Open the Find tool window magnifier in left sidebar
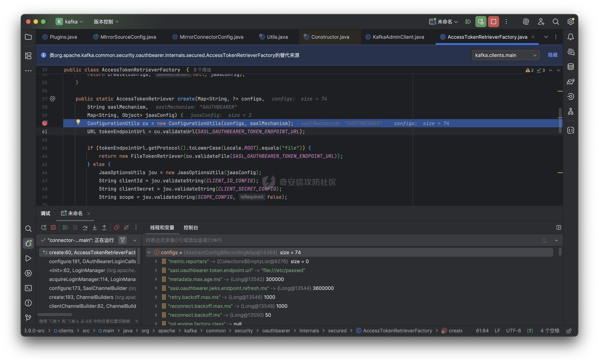Screen dimensions: 599x364 point(28,229)
